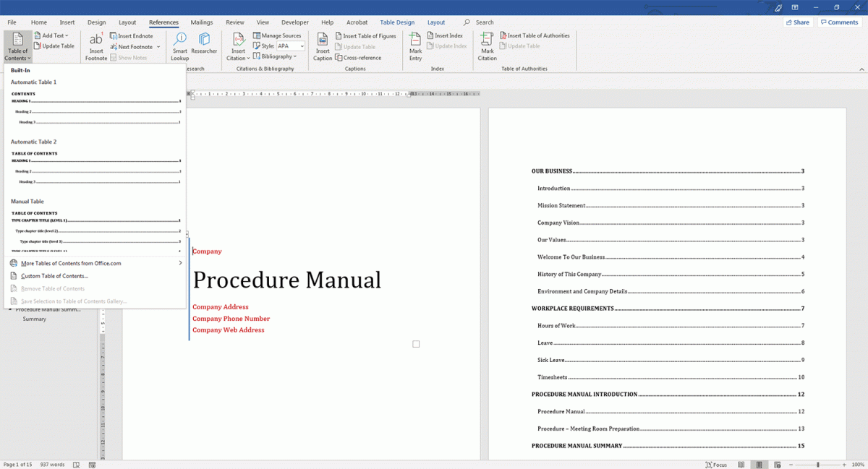868x469 pixels.
Task: Select Automatic Table 2 thumbnail
Action: (x=95, y=167)
